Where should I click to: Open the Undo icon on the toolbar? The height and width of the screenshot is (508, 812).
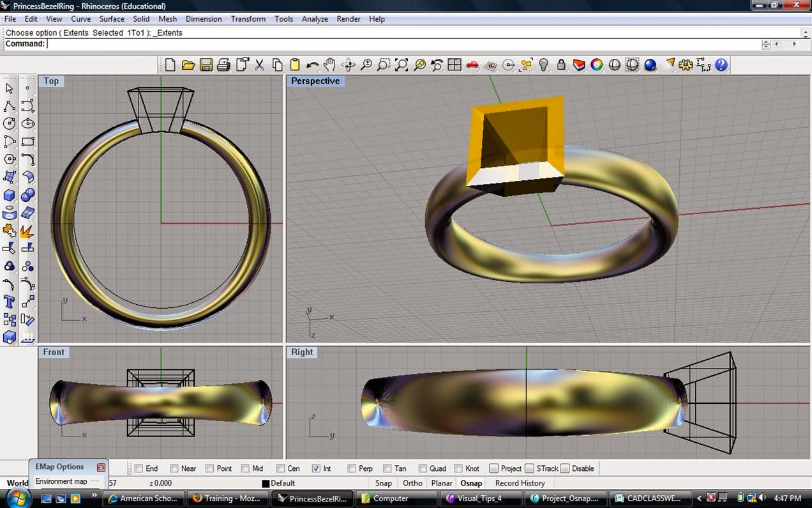(x=313, y=65)
